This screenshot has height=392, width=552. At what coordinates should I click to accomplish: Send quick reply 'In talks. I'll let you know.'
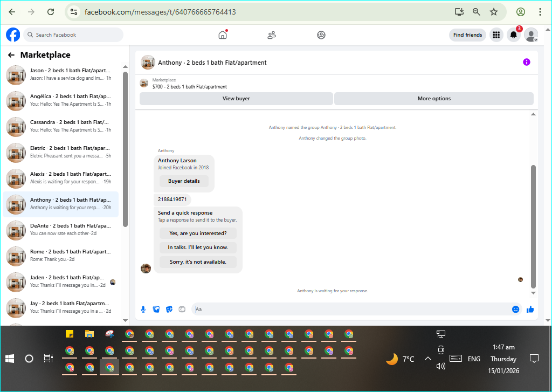(x=198, y=247)
